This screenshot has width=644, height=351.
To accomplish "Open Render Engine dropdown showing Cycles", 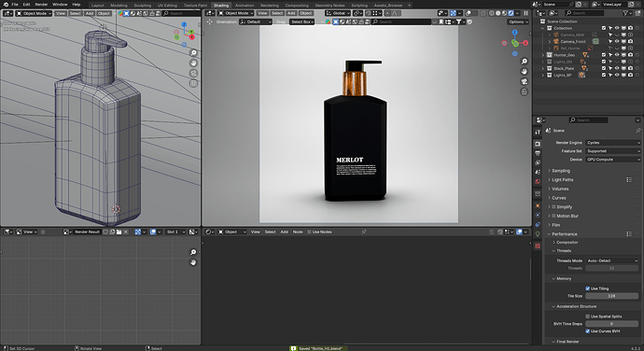I will 613,143.
